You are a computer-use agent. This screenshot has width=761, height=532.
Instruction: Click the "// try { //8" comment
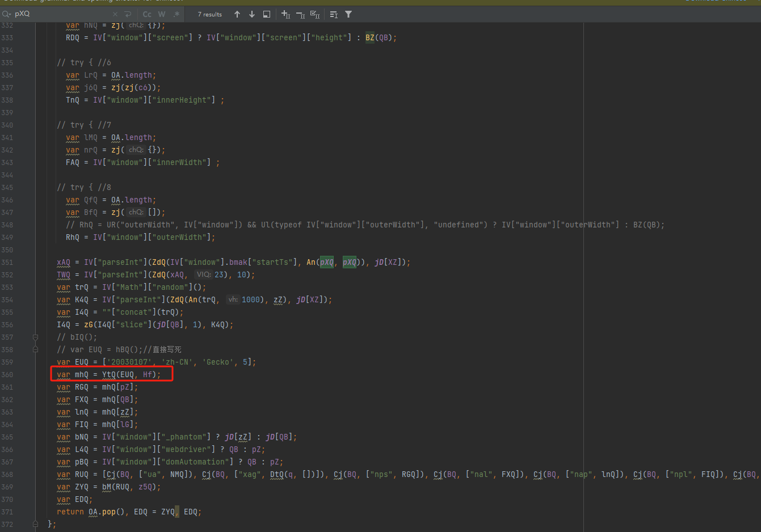(x=84, y=187)
